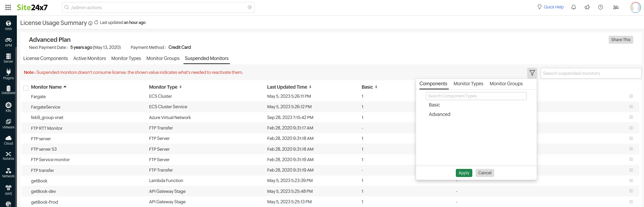Click the filter funnel icon
The width and height of the screenshot is (644, 207).
[532, 73]
